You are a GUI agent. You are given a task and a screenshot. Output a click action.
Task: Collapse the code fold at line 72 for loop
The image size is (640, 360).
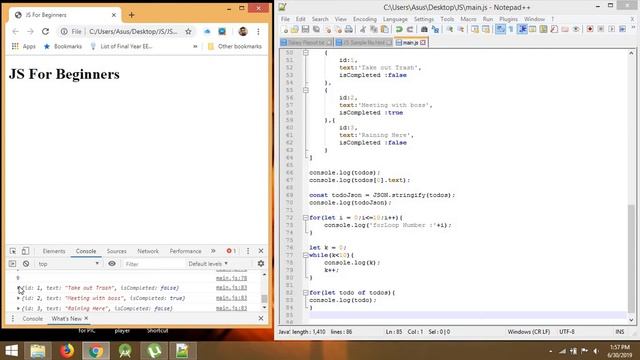[x=305, y=218]
